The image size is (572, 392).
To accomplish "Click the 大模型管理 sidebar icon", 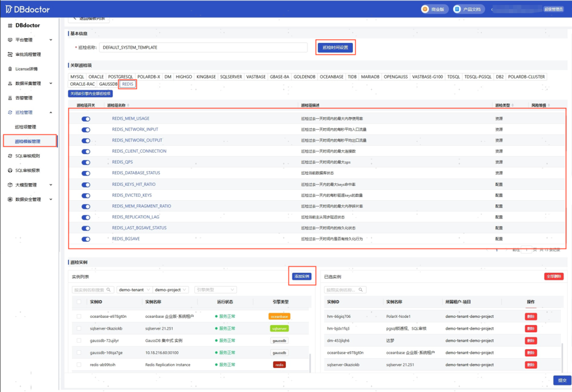I will tap(10, 185).
